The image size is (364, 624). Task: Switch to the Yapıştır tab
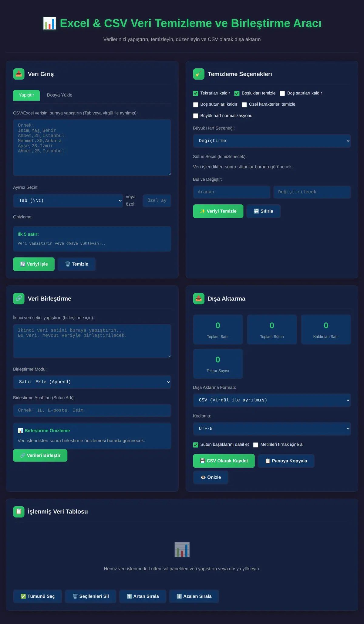pos(26,95)
